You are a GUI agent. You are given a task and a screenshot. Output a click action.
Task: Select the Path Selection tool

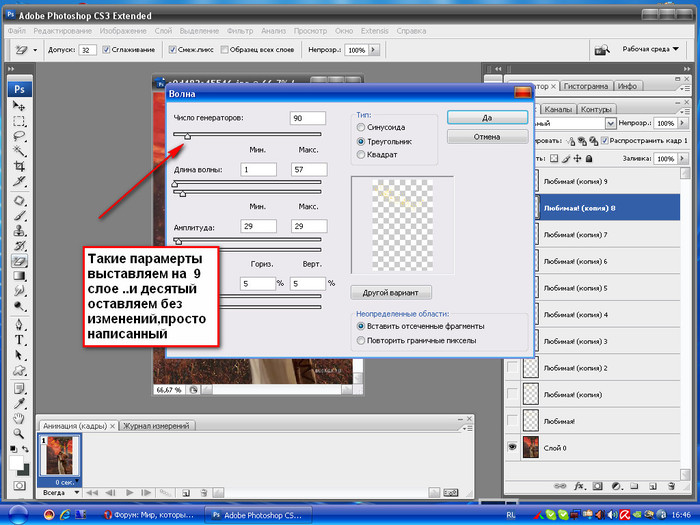[x=19, y=355]
